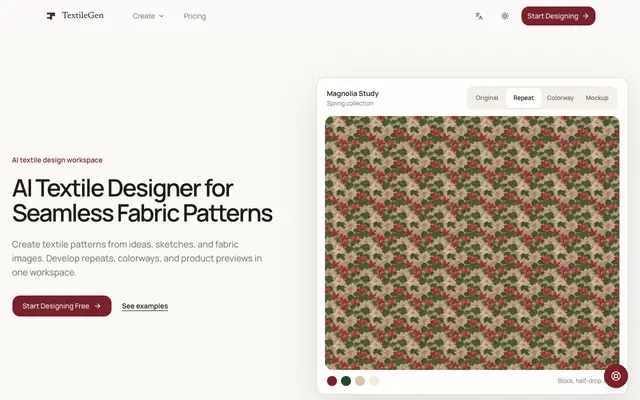The image size is (640, 400).
Task: Follow the See examples link
Action: tap(145, 306)
